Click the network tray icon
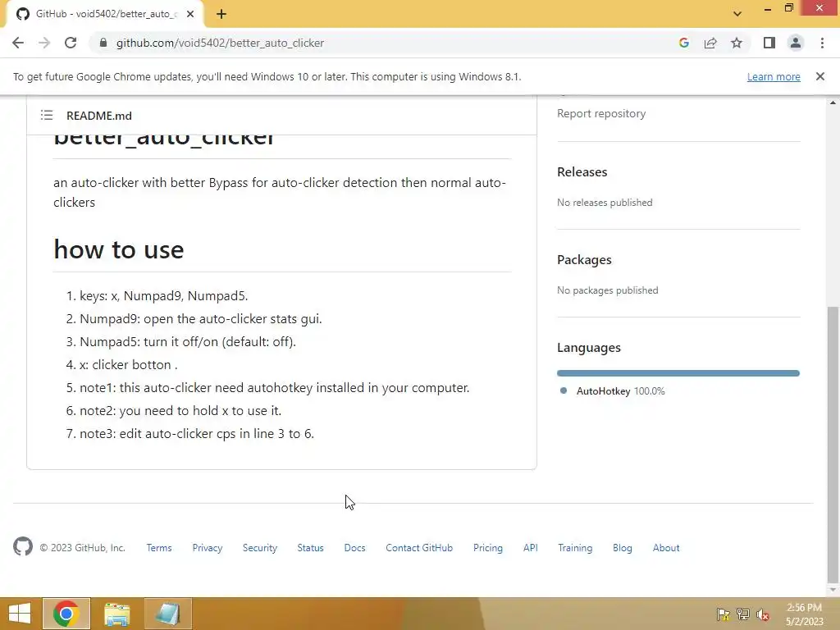This screenshot has height=630, width=840. pos(743,614)
